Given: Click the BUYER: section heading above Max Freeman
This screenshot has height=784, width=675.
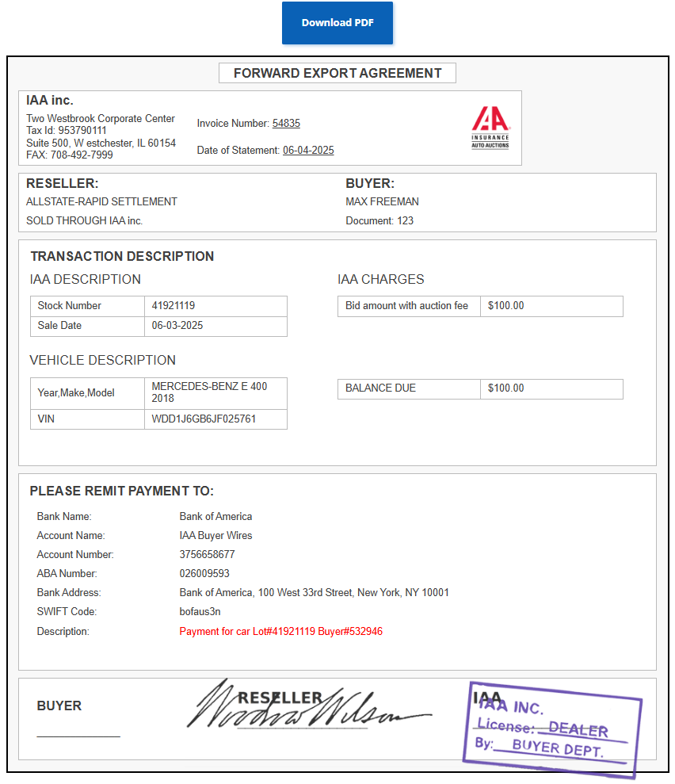Looking at the screenshot, I should pos(370,183).
